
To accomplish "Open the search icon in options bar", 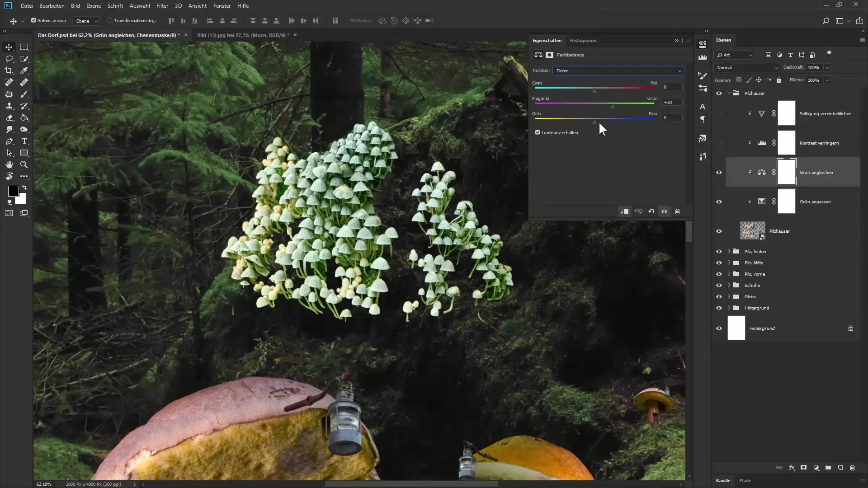I will coord(826,21).
